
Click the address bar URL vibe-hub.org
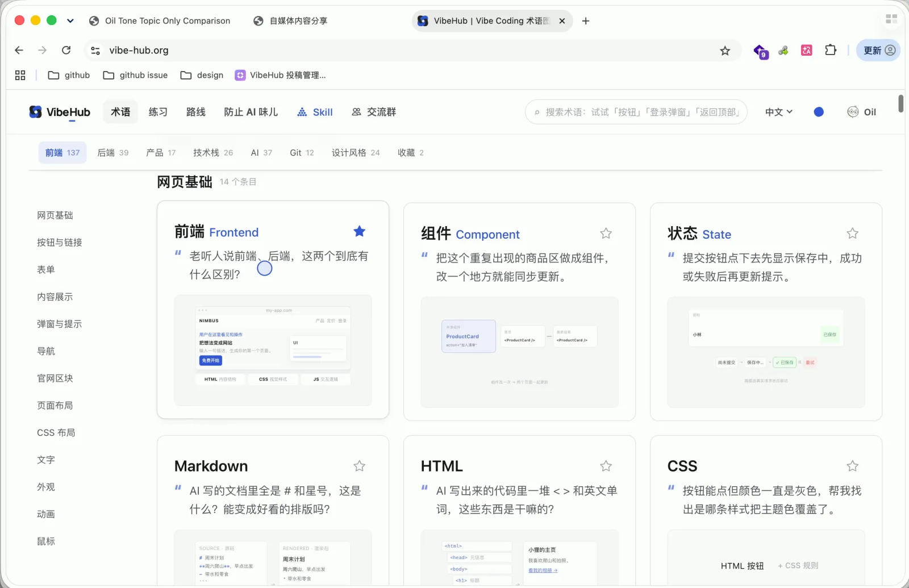[139, 51]
